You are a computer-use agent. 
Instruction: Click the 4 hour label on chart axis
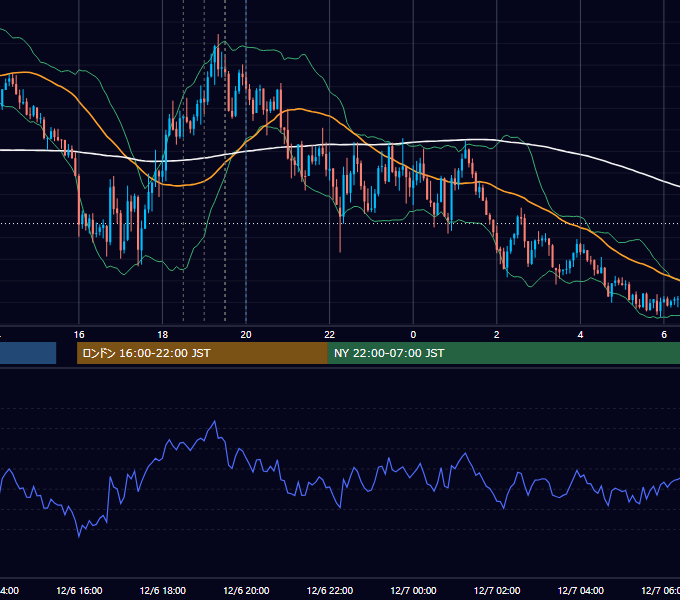click(x=580, y=335)
